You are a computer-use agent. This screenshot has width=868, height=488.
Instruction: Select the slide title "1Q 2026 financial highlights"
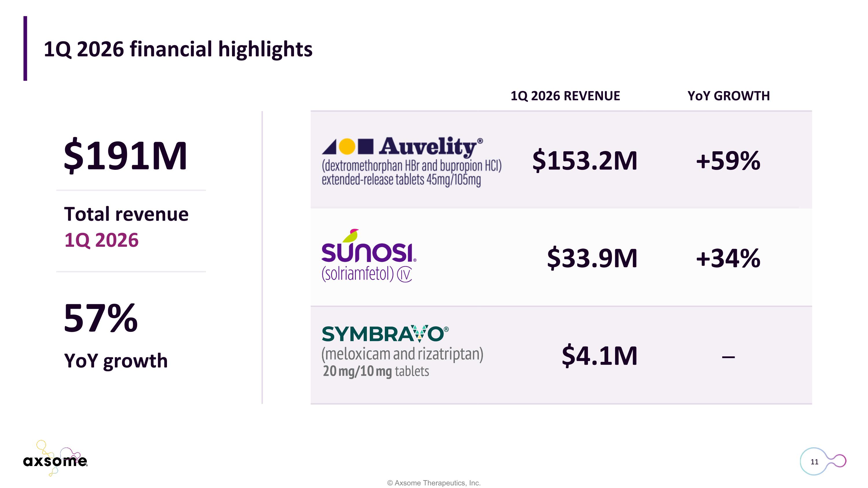click(x=178, y=49)
